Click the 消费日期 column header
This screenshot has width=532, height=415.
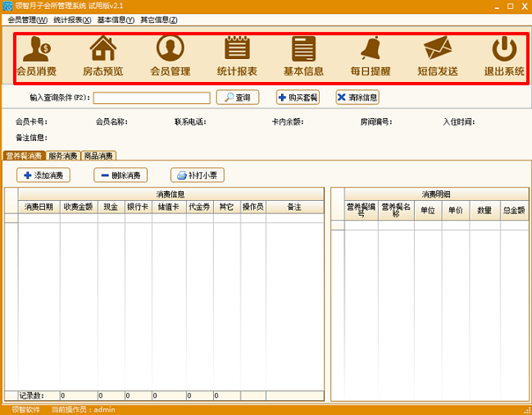tap(39, 207)
